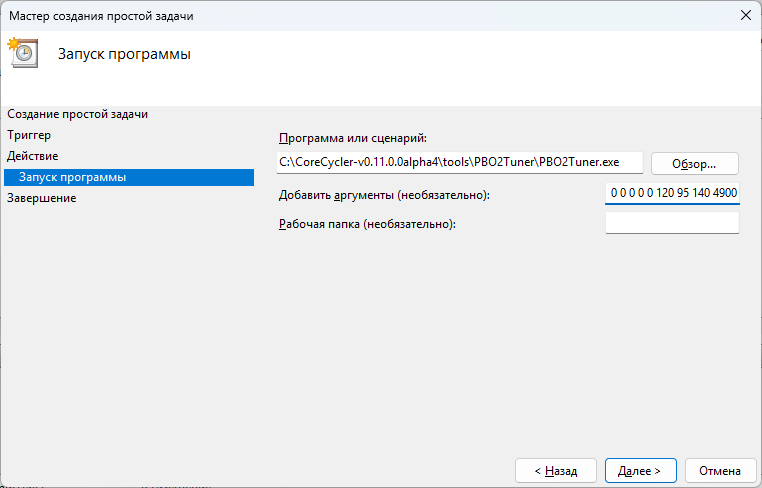Click the Обзор... browse button

(x=694, y=164)
